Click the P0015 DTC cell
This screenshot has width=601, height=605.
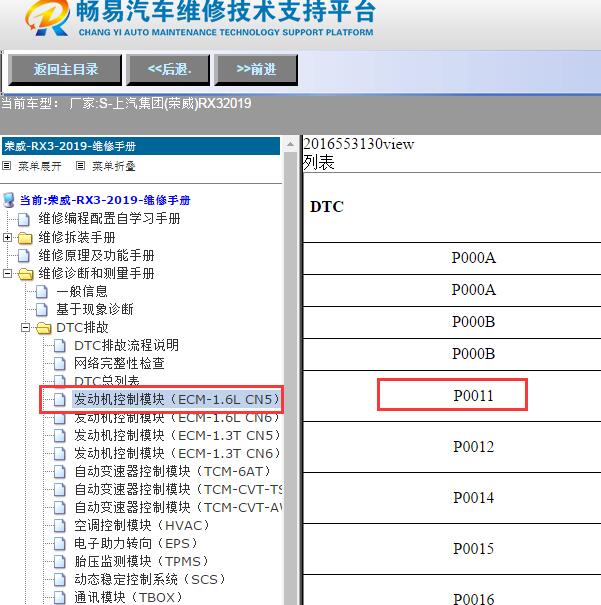click(x=452, y=549)
